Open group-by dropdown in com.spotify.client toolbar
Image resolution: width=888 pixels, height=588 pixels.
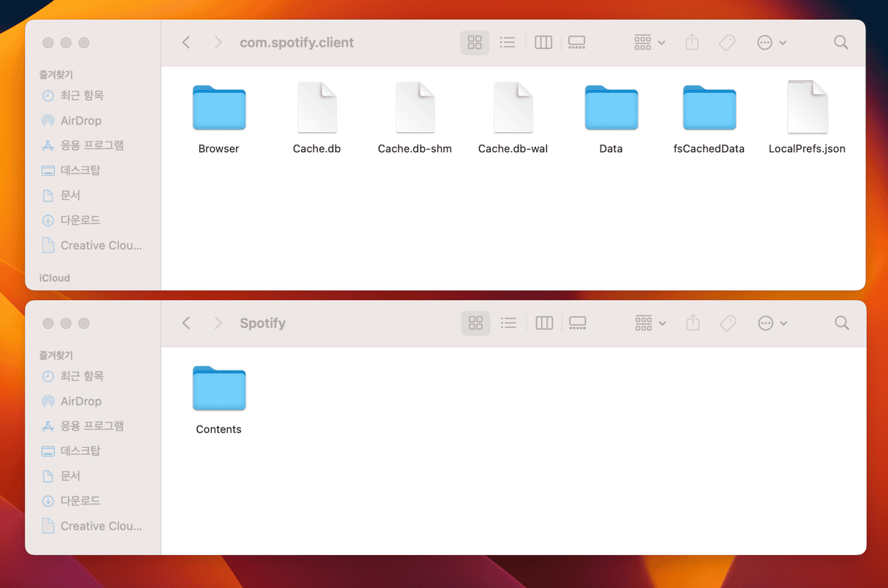[x=649, y=42]
